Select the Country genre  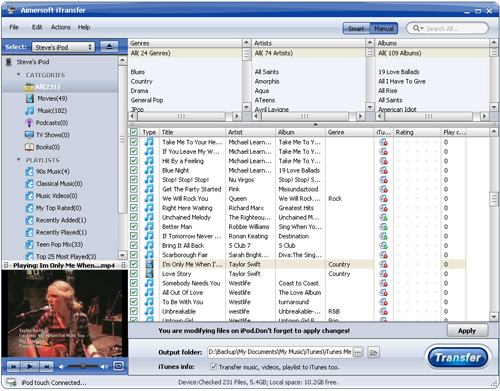click(x=142, y=81)
